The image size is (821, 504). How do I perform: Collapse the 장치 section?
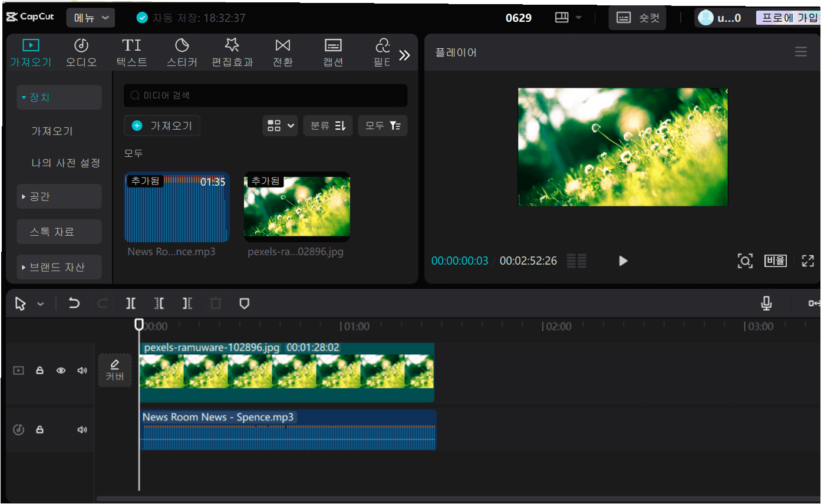click(x=59, y=97)
